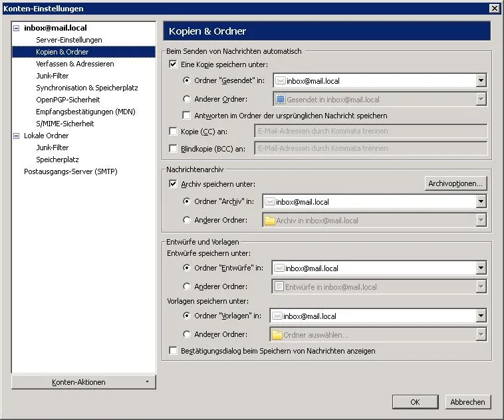Open Synchronisation & Speicherplatz page
This screenshot has width=504, height=420.
tap(87, 88)
